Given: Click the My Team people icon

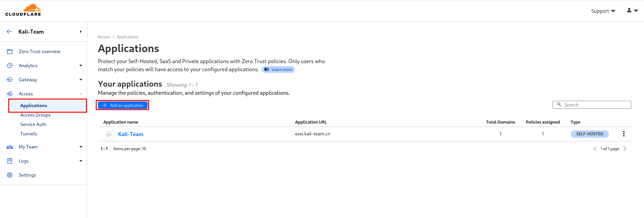Looking at the screenshot, I should (x=10, y=147).
